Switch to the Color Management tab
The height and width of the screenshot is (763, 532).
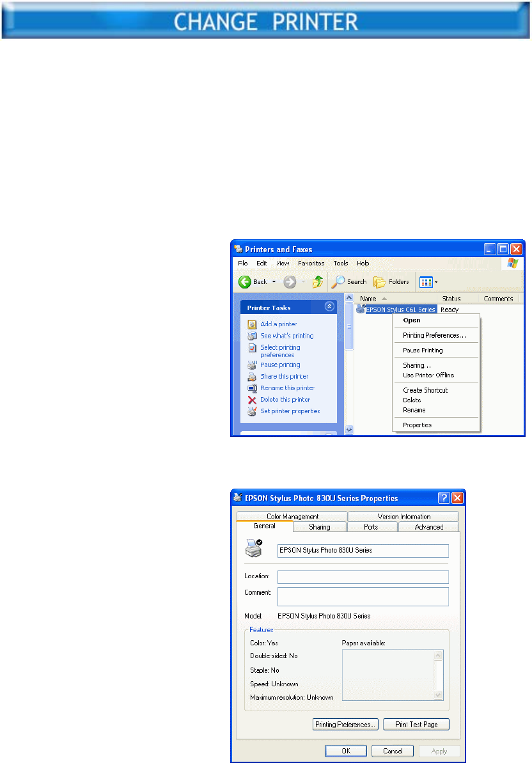[292, 516]
